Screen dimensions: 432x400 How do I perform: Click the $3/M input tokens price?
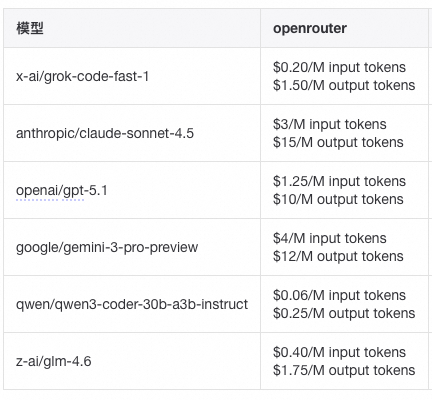(330, 124)
